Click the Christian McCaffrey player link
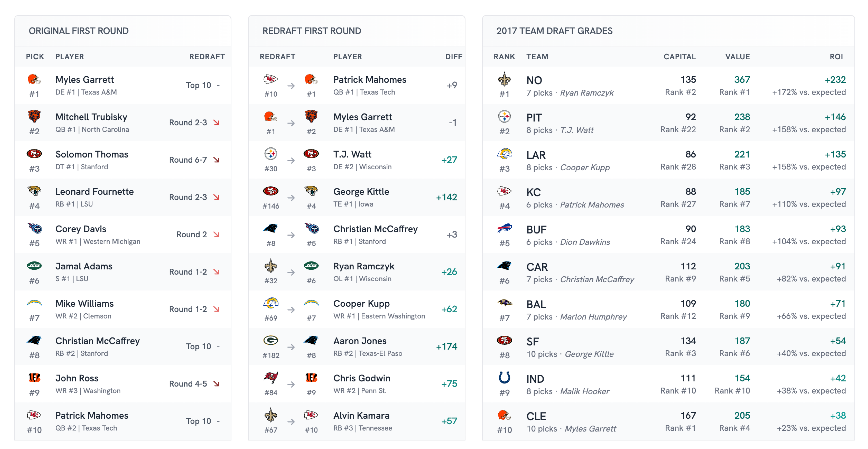 coord(98,341)
